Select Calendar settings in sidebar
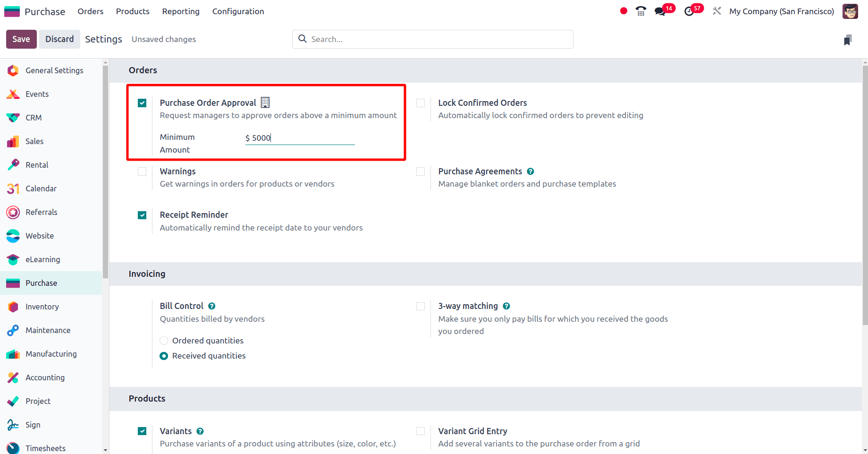This screenshot has height=454, width=868. pyautogui.click(x=51, y=188)
